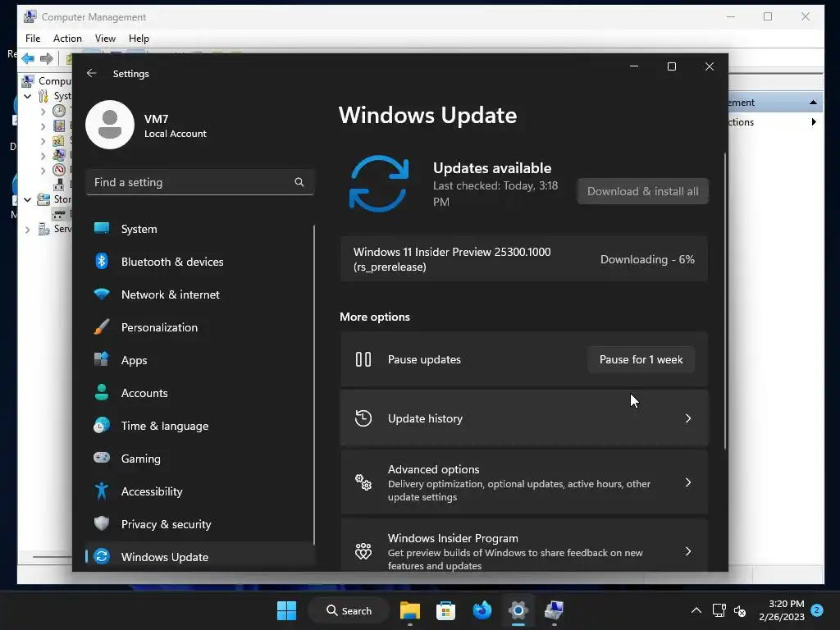Click the muted volume tray icon
The height and width of the screenshot is (630, 840).
click(740, 610)
